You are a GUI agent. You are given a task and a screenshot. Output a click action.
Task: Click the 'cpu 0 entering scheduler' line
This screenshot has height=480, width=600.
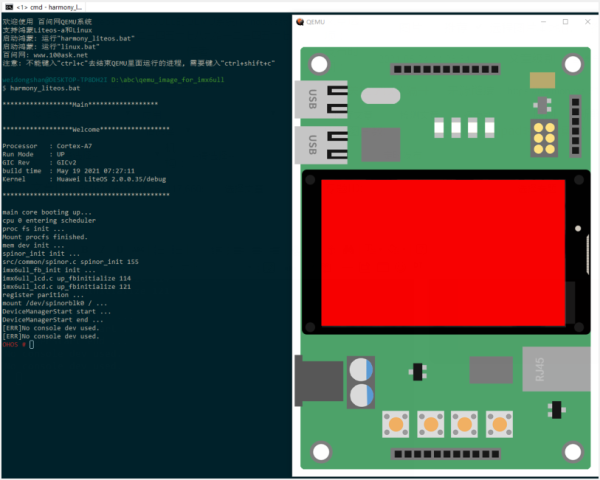(x=49, y=220)
